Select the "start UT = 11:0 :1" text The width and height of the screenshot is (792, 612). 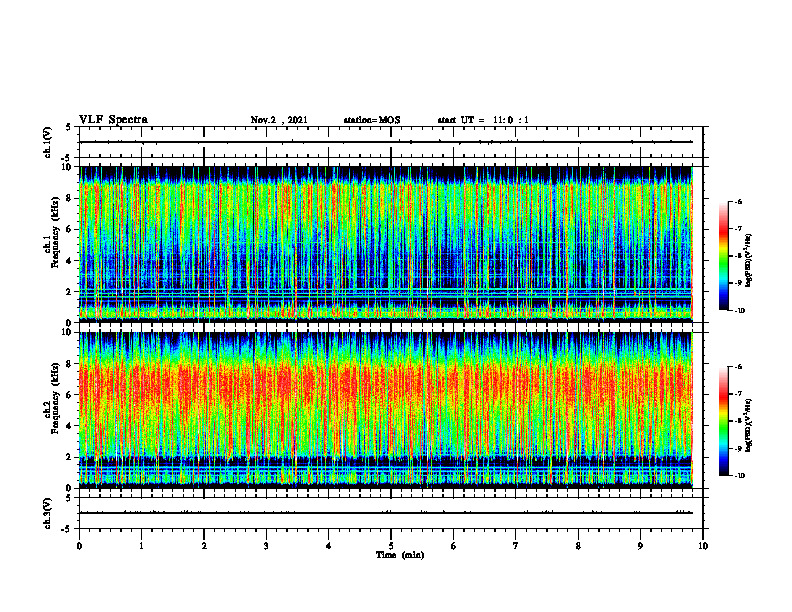click(x=483, y=120)
